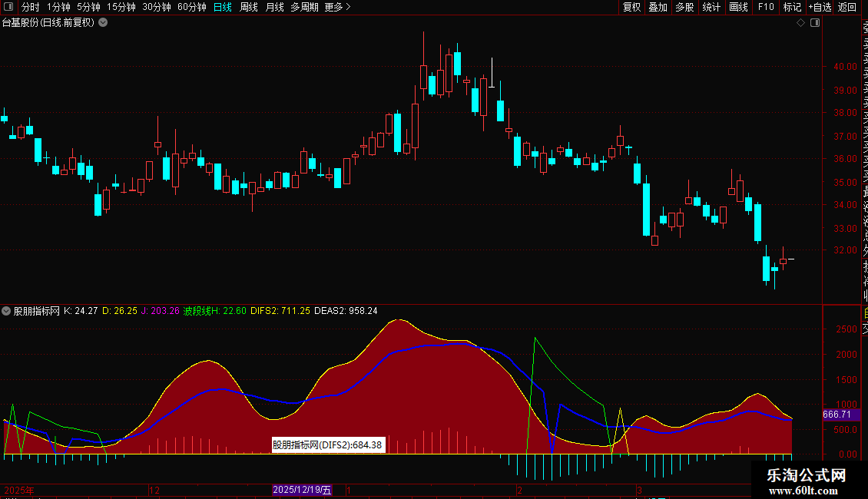This screenshot has width=868, height=499.
Task: Toggle the left sidebar panel icon
Action: click(x=9, y=7)
